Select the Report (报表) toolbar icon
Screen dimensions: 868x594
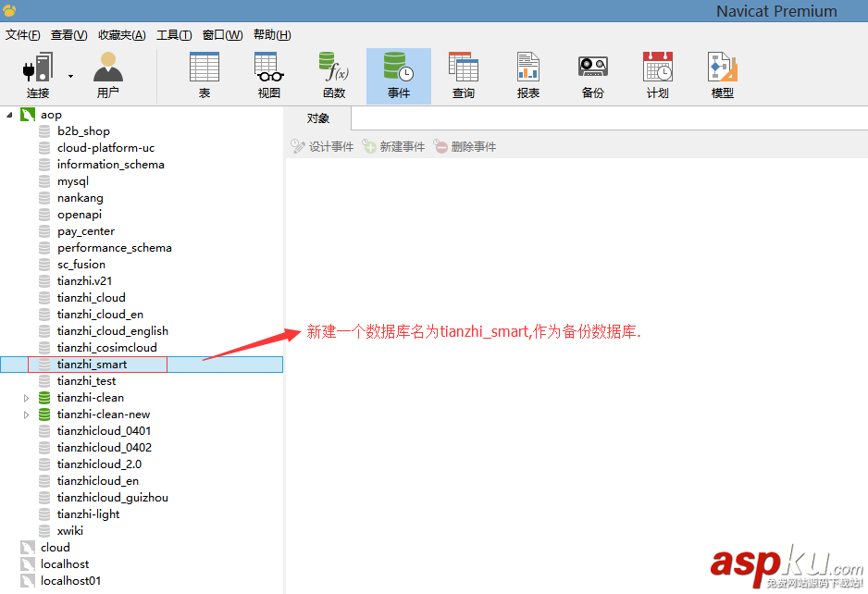[528, 75]
